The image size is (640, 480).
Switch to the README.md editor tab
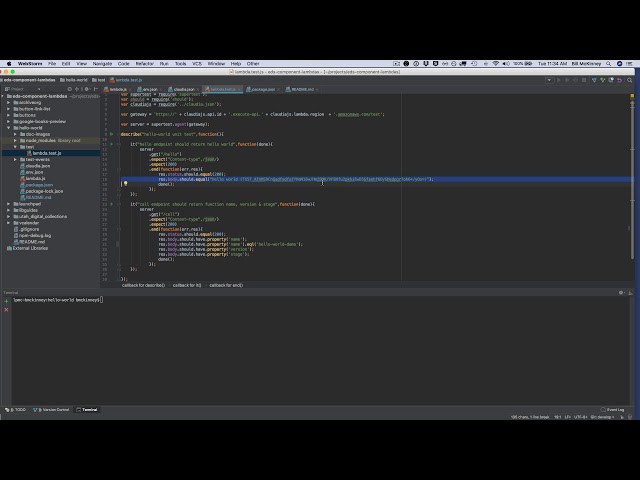coord(302,89)
